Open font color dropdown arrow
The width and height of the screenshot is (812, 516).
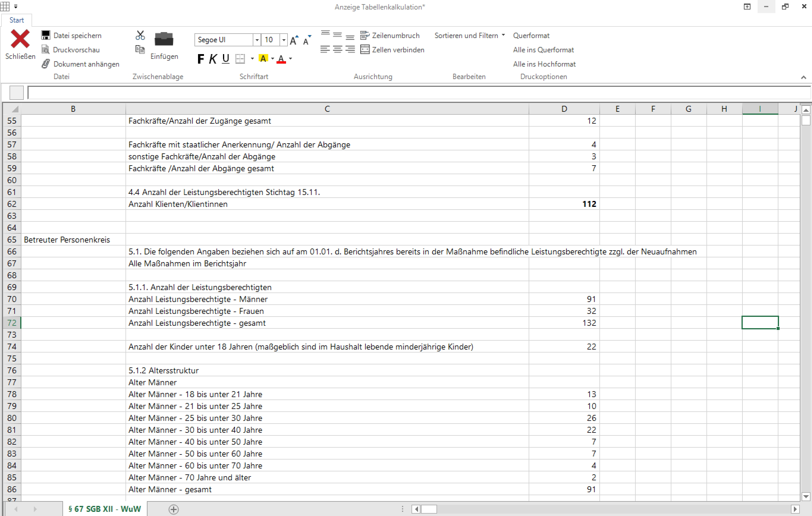pyautogui.click(x=290, y=59)
